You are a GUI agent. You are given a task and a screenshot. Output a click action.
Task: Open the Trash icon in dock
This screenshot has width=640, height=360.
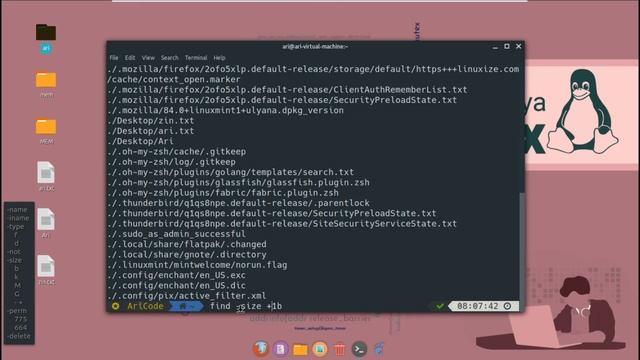point(339,349)
